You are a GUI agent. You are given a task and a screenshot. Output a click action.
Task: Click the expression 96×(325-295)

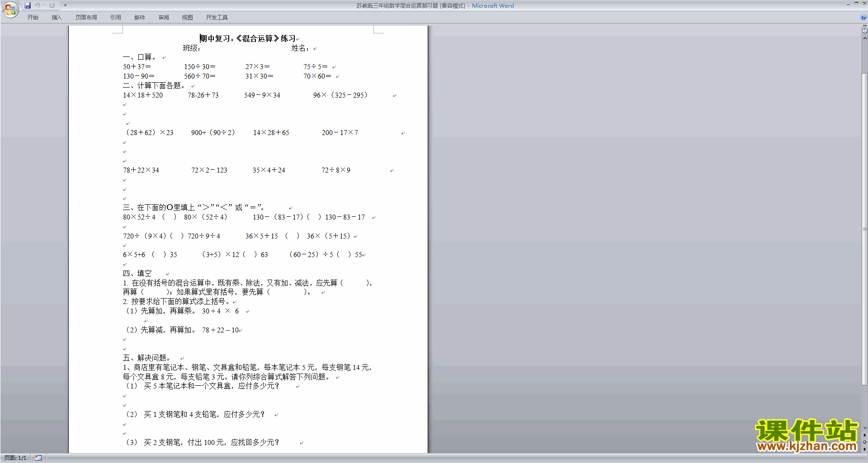click(340, 95)
